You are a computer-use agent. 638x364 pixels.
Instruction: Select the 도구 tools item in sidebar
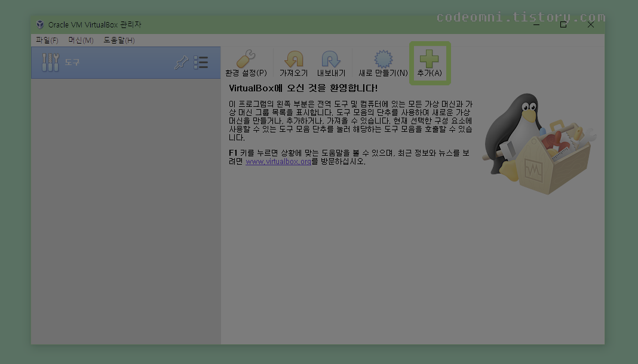click(125, 63)
